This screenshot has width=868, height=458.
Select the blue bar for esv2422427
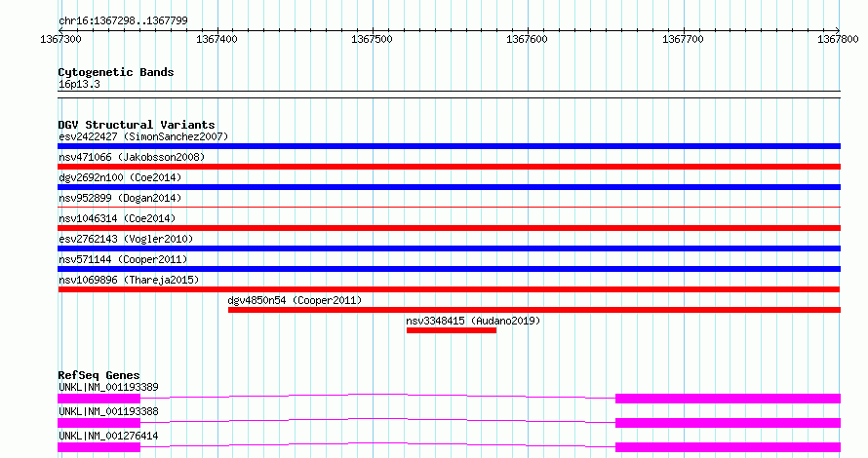click(x=449, y=146)
